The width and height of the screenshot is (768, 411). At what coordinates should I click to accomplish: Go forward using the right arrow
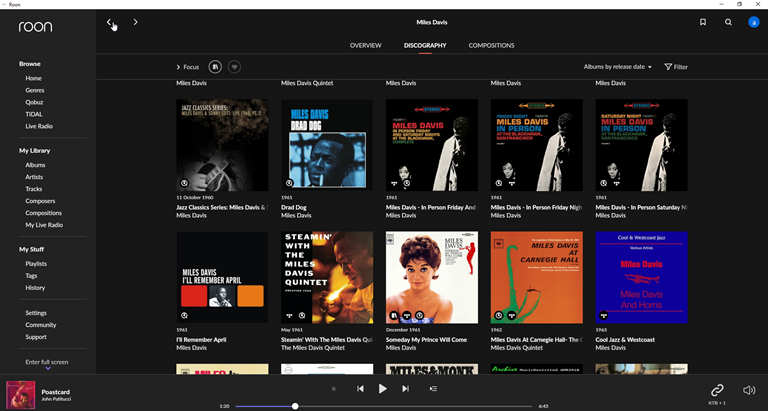pyautogui.click(x=136, y=22)
